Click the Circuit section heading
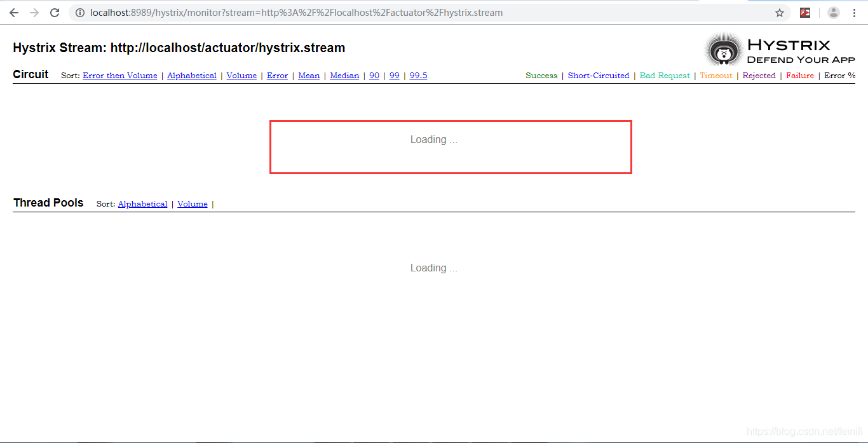This screenshot has width=868, height=443. point(31,74)
